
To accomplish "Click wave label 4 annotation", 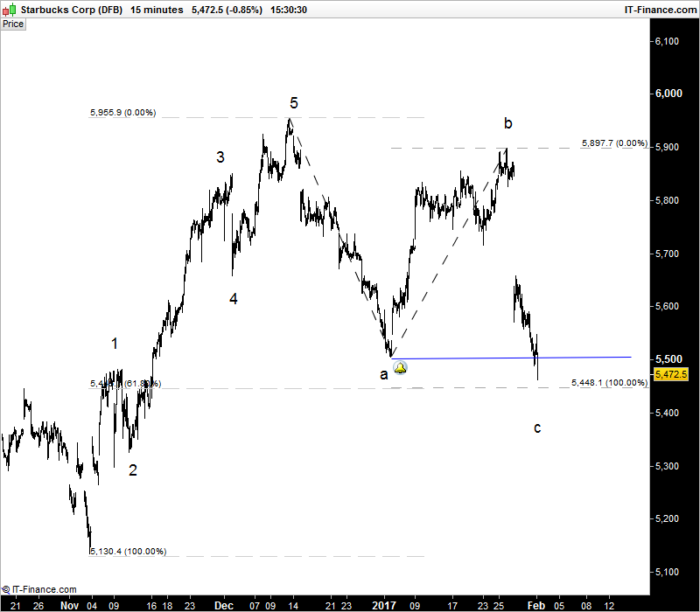I will (x=233, y=299).
